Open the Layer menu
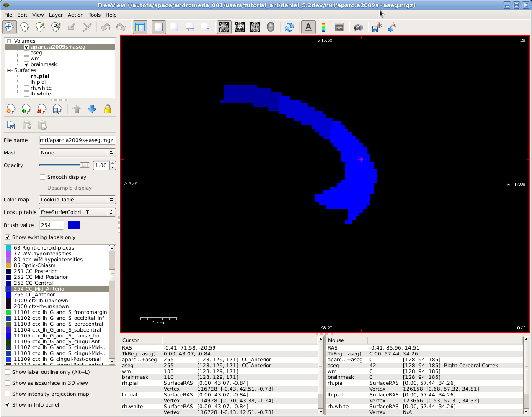Viewport: 532px width, 417px height. click(56, 15)
